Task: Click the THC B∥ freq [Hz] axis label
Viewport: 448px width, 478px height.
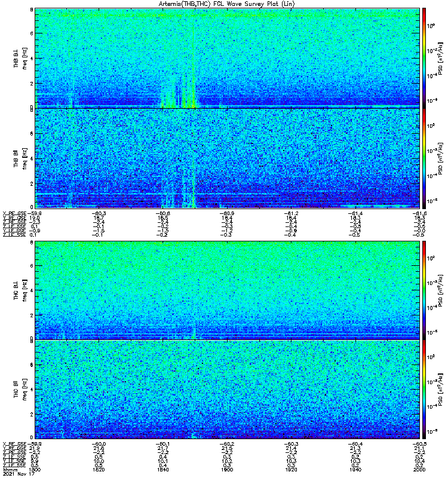Action: click(20, 390)
